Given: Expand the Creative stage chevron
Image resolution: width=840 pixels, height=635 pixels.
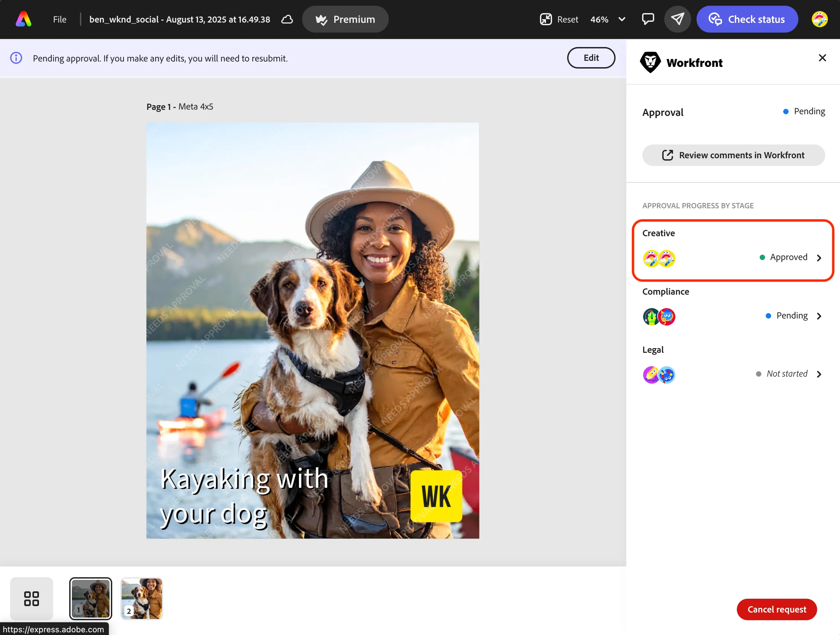Looking at the screenshot, I should (x=819, y=258).
